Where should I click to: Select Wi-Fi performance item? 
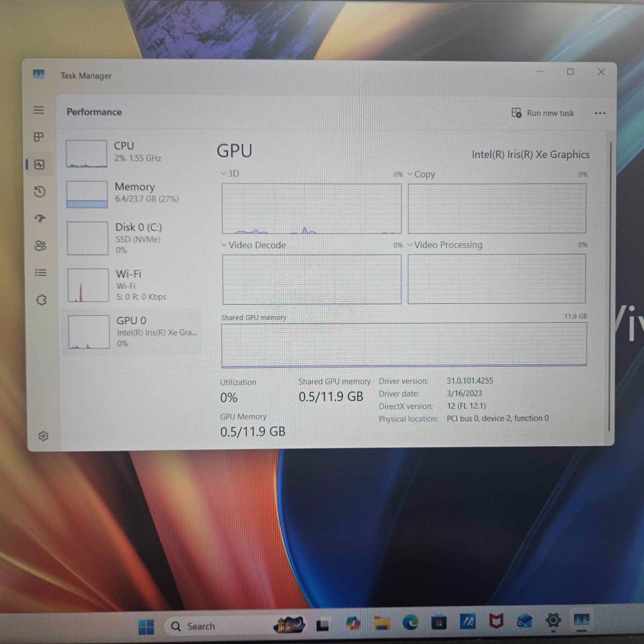[131, 285]
